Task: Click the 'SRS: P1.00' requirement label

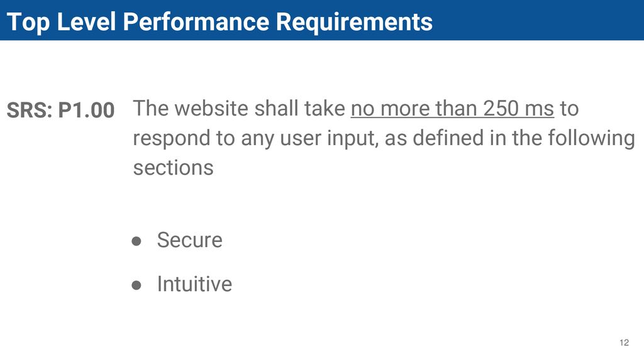Action: [x=60, y=110]
